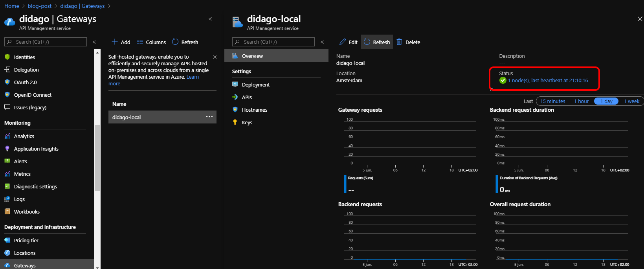Click the Add plus icon in Gateways toolbar
This screenshot has width=644, height=269.
115,42
